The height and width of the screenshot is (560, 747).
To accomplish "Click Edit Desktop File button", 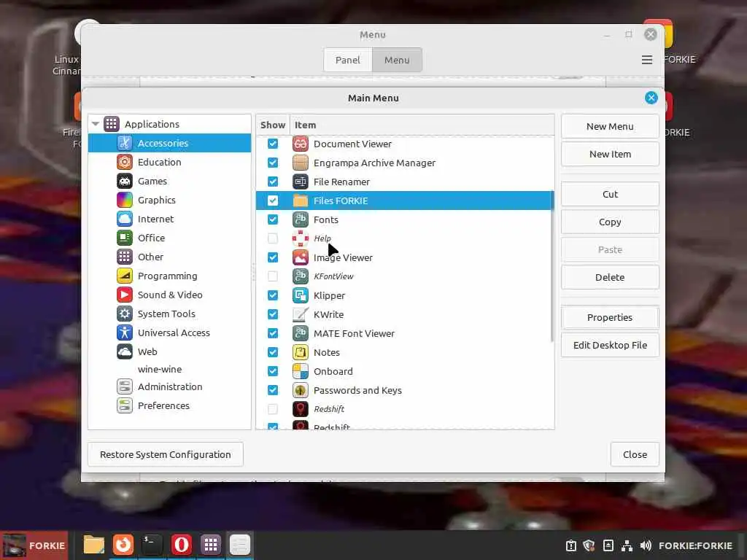I will coord(610,345).
